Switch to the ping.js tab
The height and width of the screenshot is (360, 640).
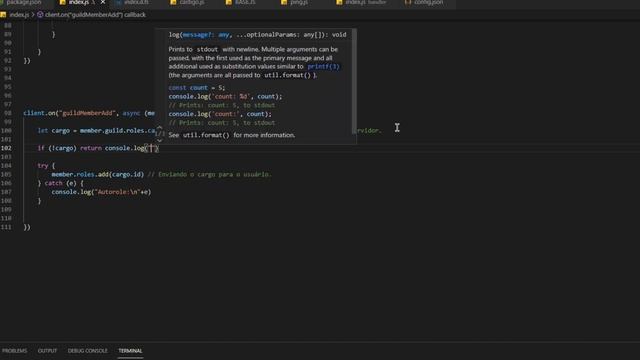[299, 2]
